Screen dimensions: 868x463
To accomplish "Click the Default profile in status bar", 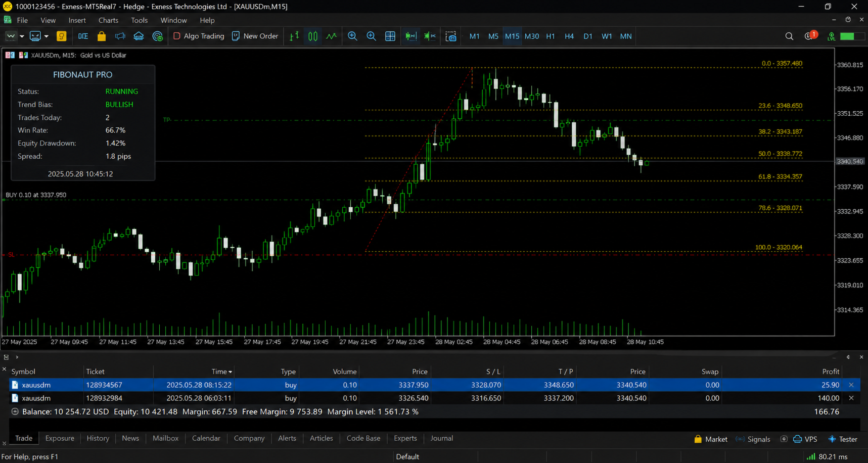I will 407,457.
